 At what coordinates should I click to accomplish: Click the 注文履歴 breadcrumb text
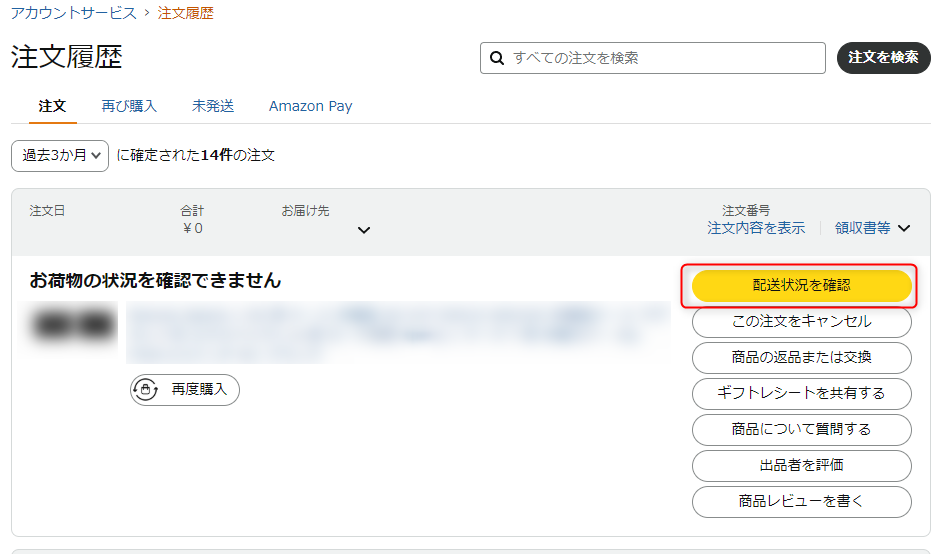(185, 13)
